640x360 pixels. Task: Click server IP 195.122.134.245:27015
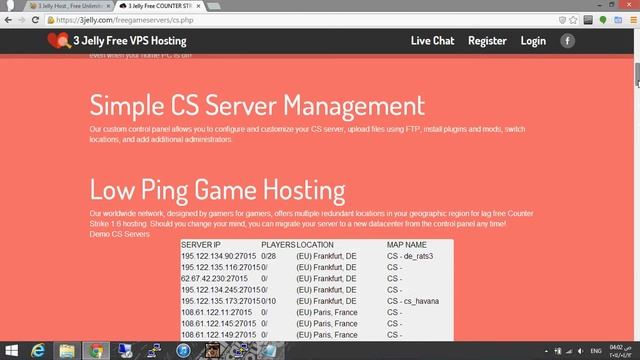coord(220,290)
